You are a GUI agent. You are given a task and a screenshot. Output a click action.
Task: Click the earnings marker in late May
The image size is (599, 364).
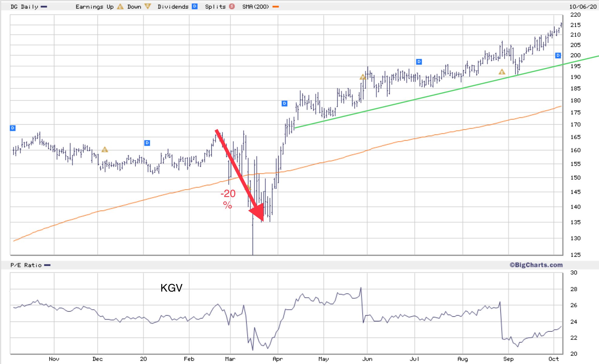point(362,77)
